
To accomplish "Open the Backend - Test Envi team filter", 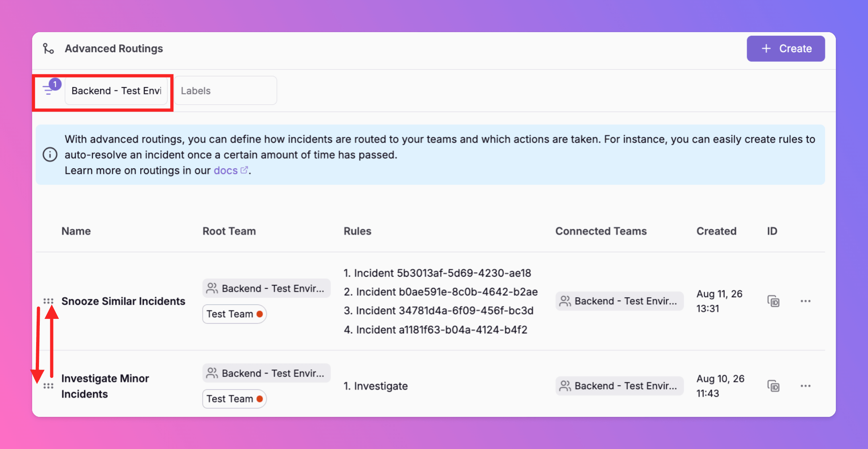I will (116, 91).
